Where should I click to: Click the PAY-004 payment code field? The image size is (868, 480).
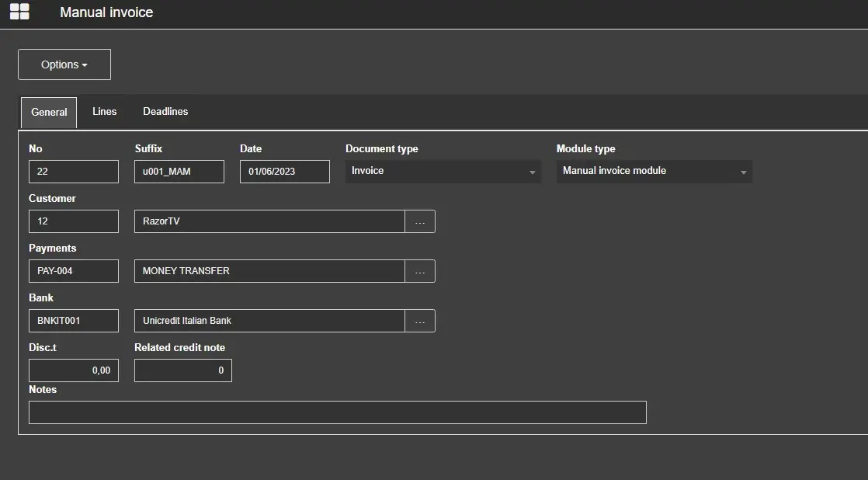click(74, 271)
